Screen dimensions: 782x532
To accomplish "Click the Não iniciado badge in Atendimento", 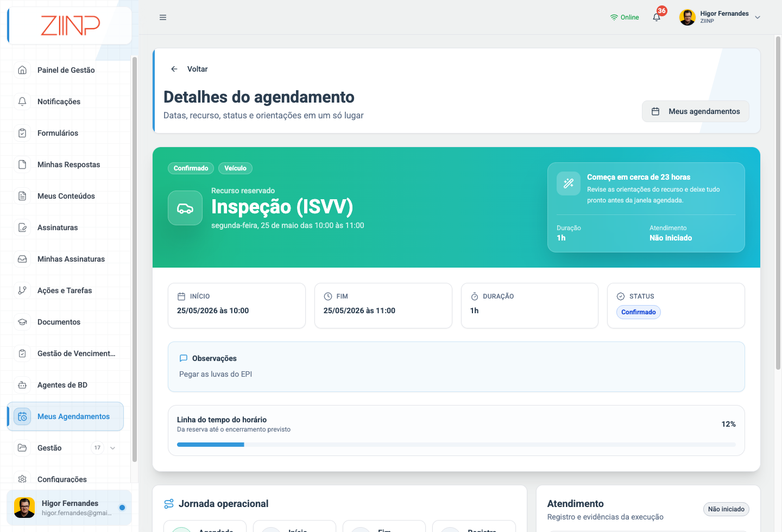I will click(726, 509).
